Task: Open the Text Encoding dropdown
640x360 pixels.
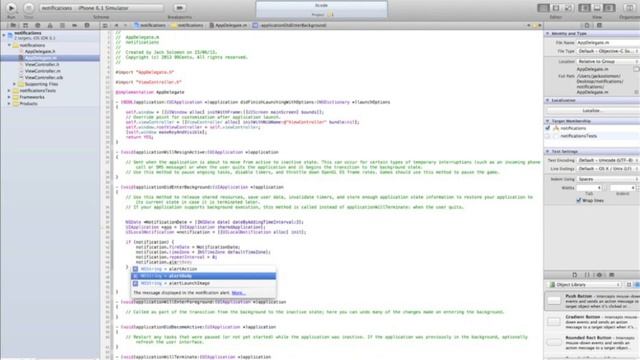Action: point(608,160)
